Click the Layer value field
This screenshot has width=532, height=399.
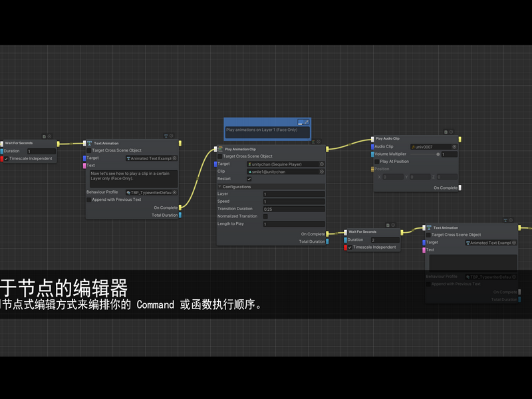[x=294, y=194]
